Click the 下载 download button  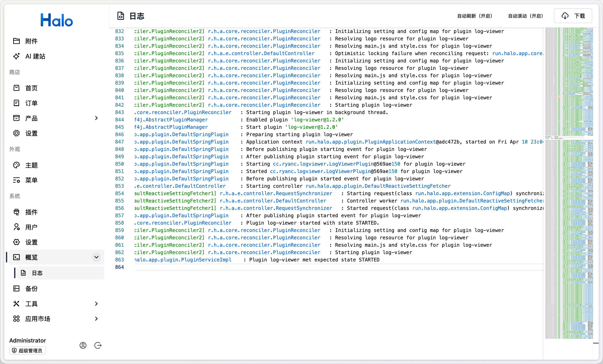pos(573,16)
